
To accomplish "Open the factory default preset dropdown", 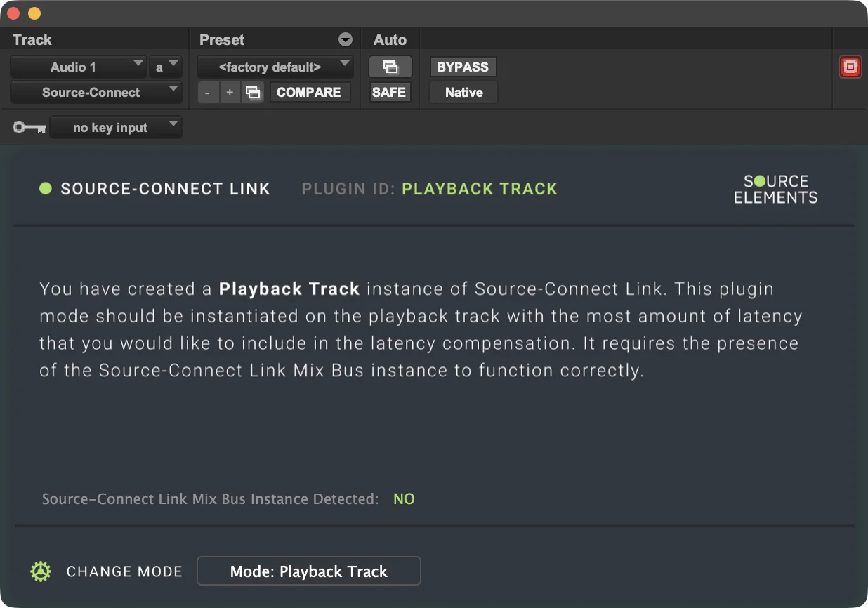I will [x=275, y=67].
